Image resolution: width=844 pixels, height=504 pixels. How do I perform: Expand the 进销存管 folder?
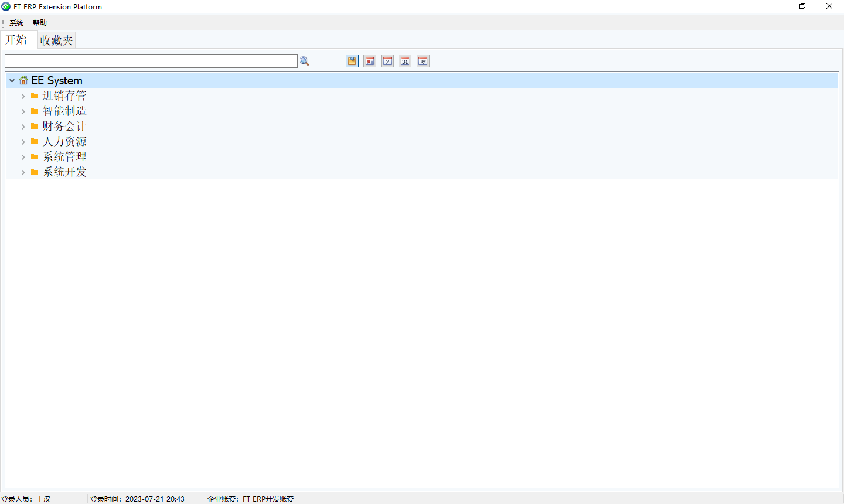click(x=23, y=96)
